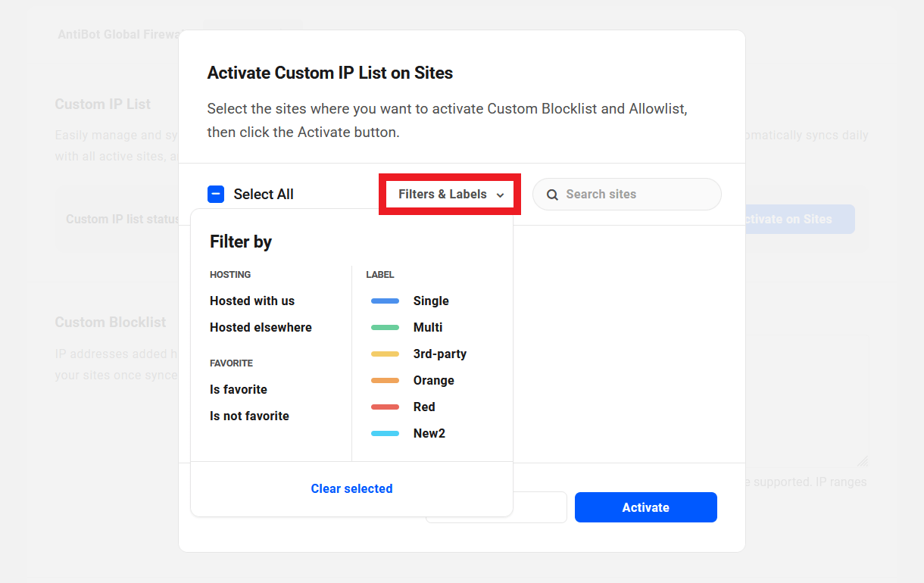Image resolution: width=924 pixels, height=583 pixels.
Task: Filter by Hosted with us
Action: point(252,301)
